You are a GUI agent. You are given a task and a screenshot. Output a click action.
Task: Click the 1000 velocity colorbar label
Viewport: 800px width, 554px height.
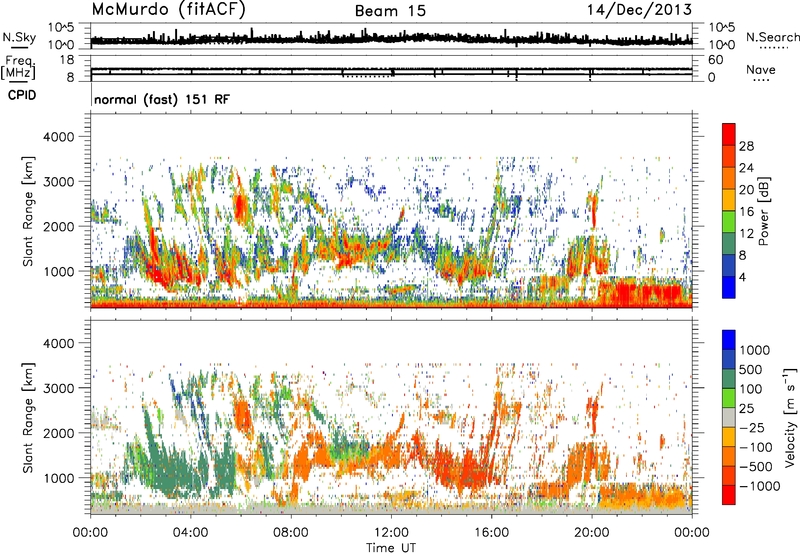coord(755,350)
